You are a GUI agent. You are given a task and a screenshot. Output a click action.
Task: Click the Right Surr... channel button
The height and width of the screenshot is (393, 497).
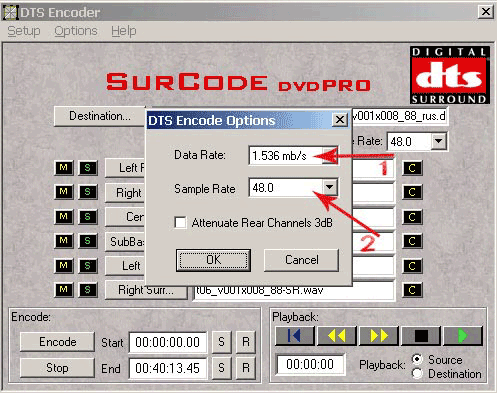146,290
